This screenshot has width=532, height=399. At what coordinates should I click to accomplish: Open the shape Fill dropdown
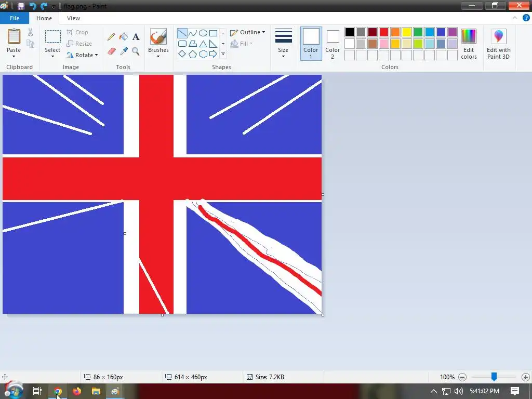242,44
